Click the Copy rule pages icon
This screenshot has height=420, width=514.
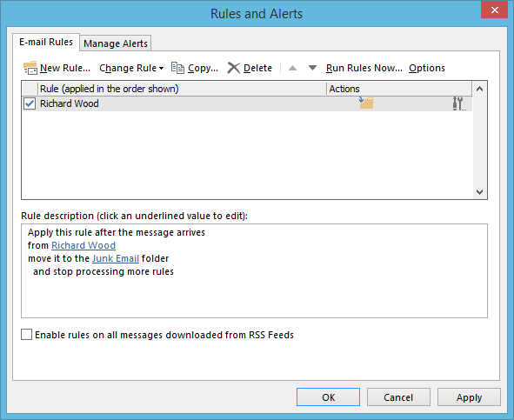click(178, 68)
